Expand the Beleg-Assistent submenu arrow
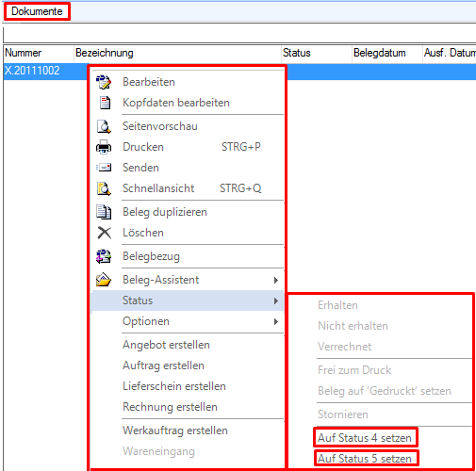Screen dimensions: 476x471 click(x=276, y=280)
